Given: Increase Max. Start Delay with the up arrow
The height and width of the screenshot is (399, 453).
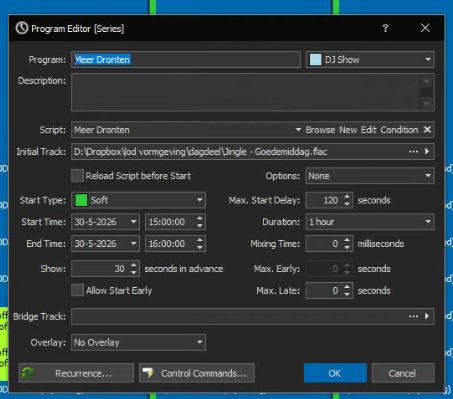Looking at the screenshot, I should click(347, 196).
